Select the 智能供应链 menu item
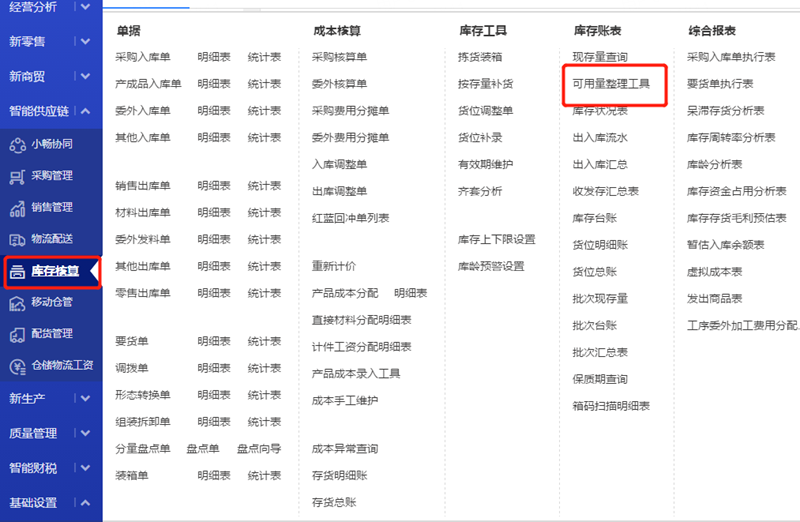Viewport: 800px width, 522px height. pyautogui.click(x=39, y=111)
